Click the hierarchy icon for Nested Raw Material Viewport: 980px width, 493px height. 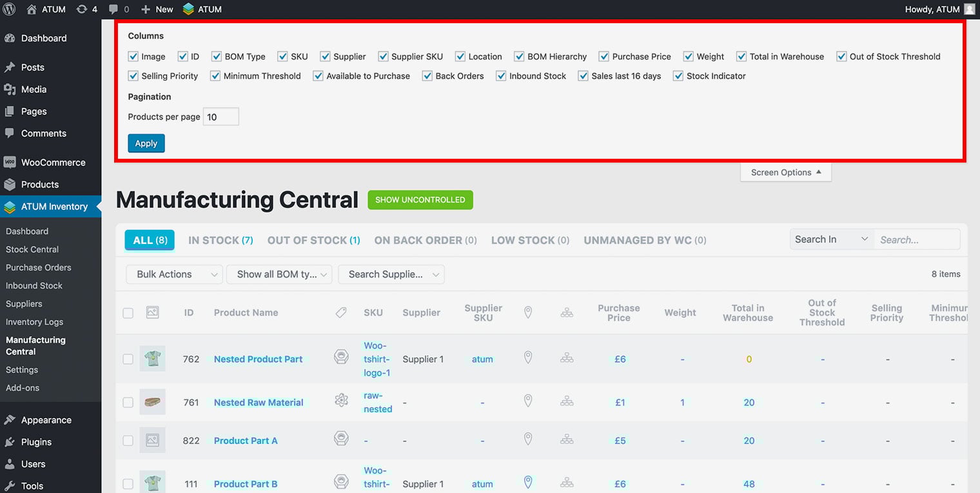point(567,401)
